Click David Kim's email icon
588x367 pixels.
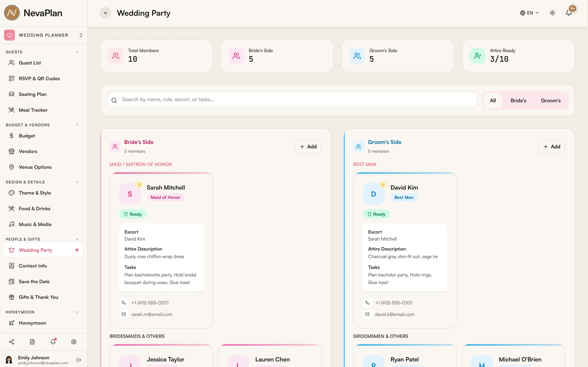coord(367,314)
